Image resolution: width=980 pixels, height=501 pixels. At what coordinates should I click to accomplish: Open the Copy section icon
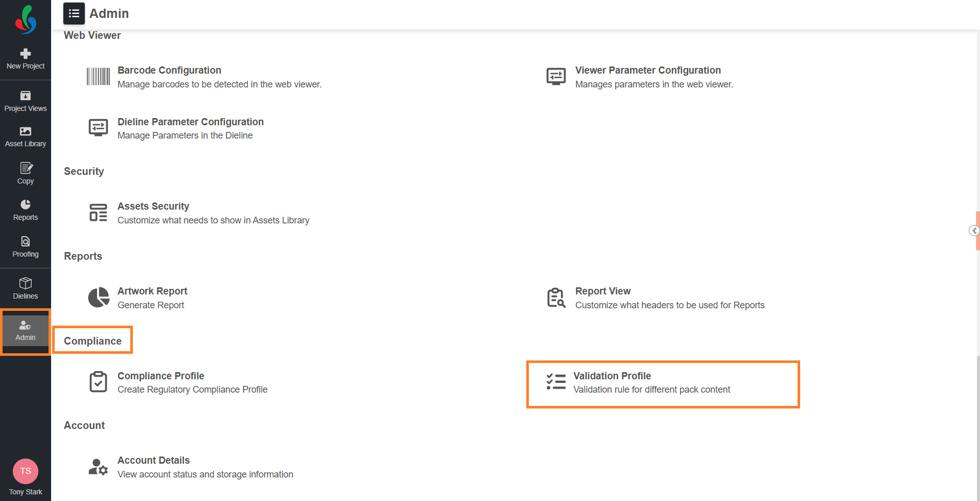click(26, 168)
